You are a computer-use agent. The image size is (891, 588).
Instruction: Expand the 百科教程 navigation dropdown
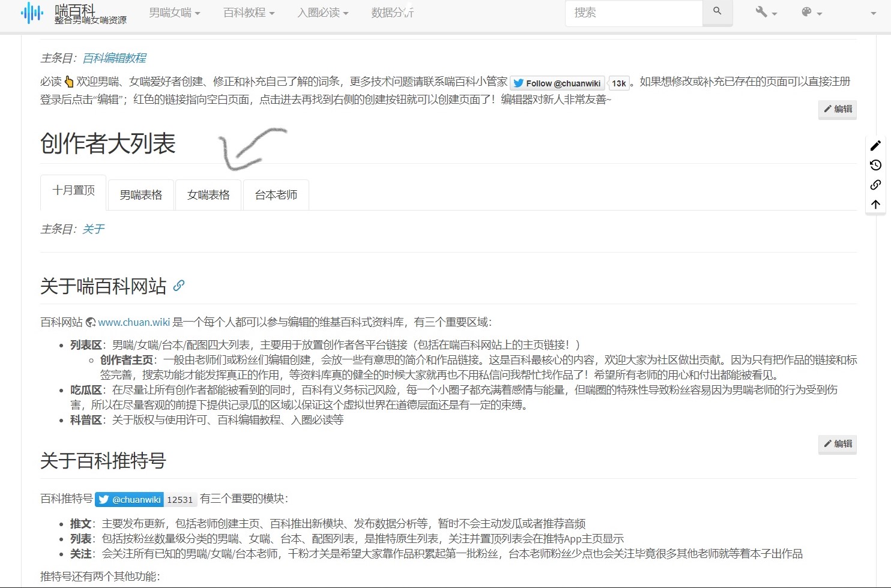click(249, 13)
